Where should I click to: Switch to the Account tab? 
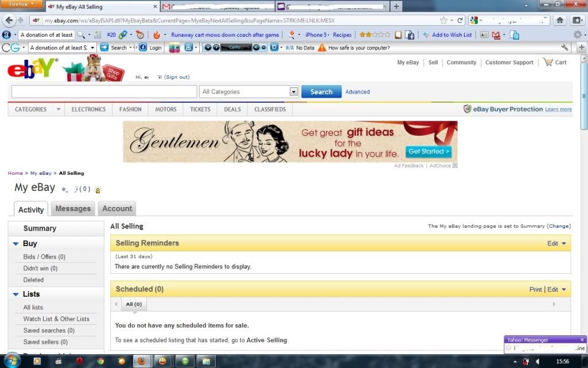(x=117, y=209)
